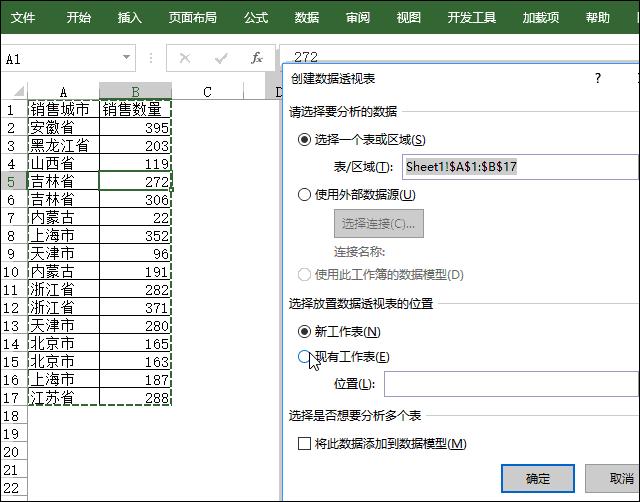Click the 表/区域 range input field
This screenshot has width=640, height=502.
coord(519,167)
